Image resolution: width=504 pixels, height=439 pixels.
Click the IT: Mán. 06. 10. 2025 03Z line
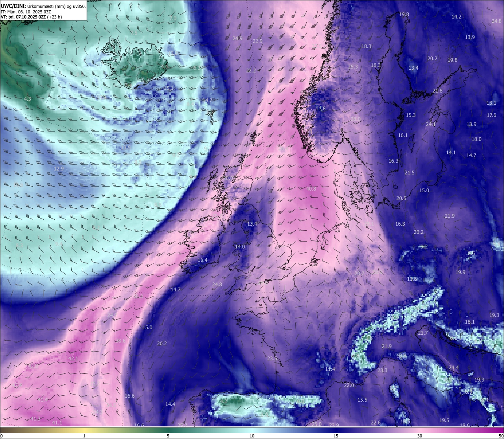pyautogui.click(x=26, y=12)
